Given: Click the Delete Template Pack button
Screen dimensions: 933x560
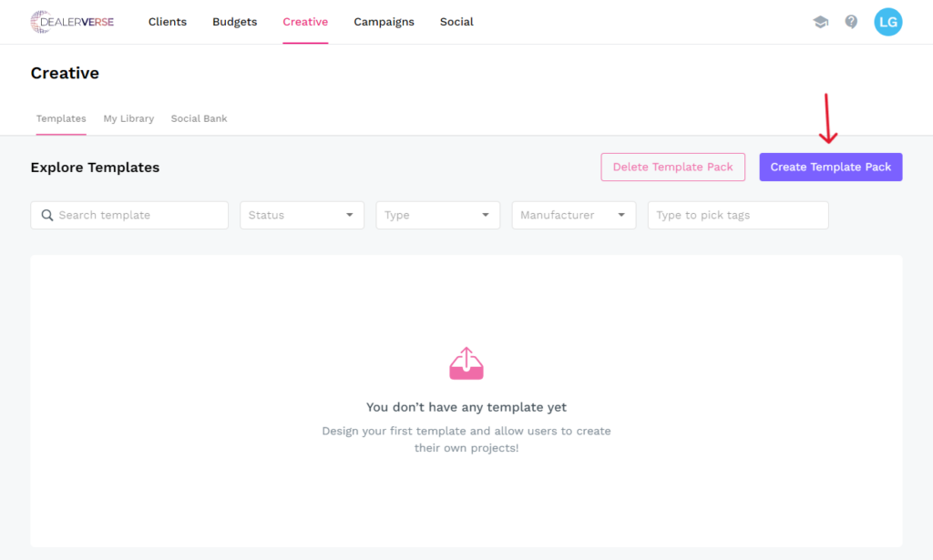Looking at the screenshot, I should 672,168.
